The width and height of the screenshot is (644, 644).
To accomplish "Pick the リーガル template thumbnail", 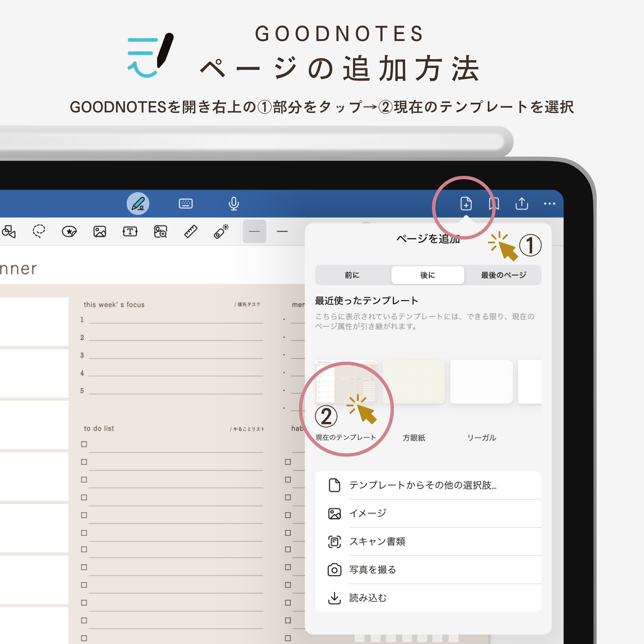I will [481, 382].
